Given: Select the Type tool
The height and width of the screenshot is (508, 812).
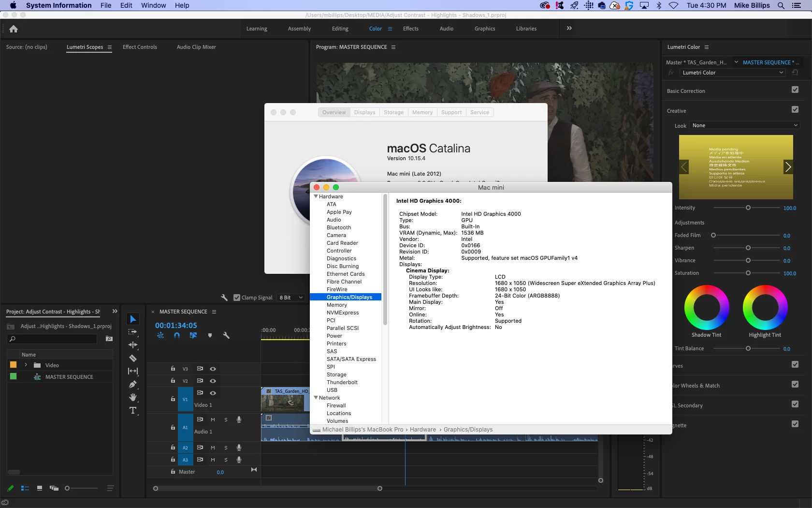Looking at the screenshot, I should (133, 410).
